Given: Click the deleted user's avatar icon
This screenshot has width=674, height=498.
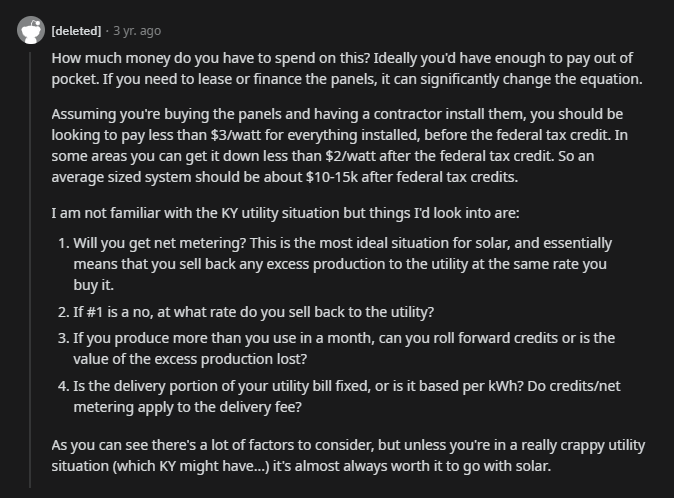Looking at the screenshot, I should coord(31,31).
